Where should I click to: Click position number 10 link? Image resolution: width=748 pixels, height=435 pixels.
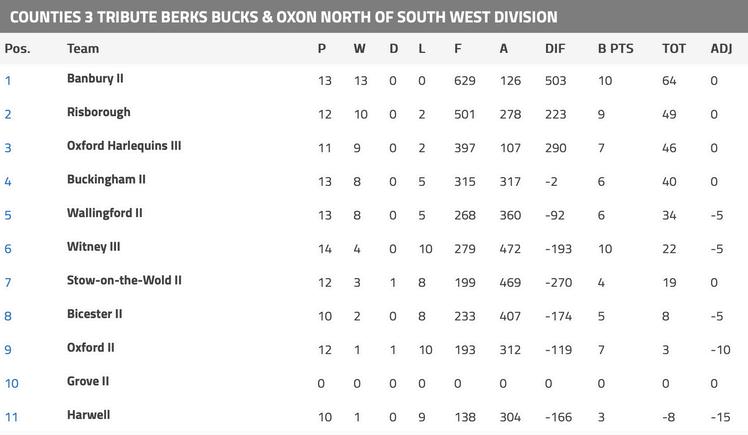click(11, 383)
